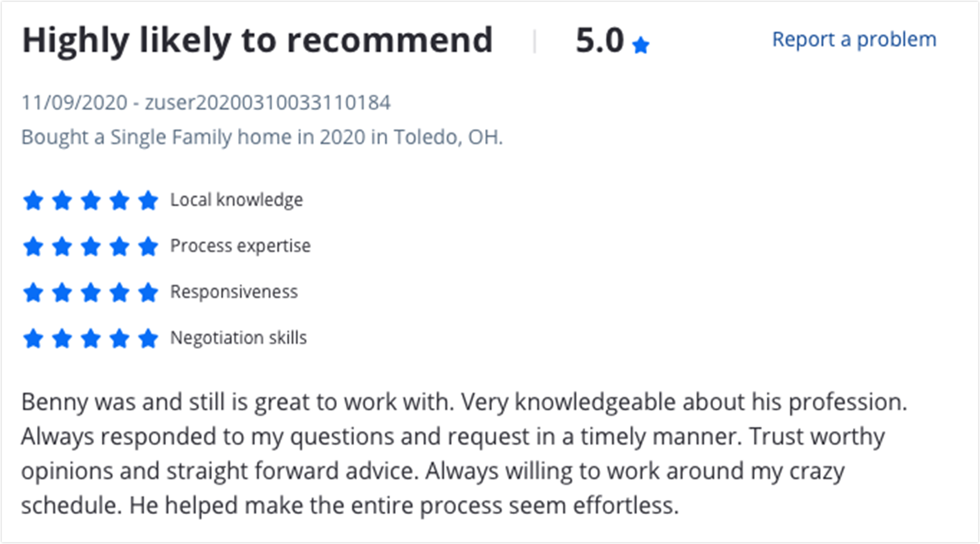Click fifth star of Local knowledge rating

[148, 200]
